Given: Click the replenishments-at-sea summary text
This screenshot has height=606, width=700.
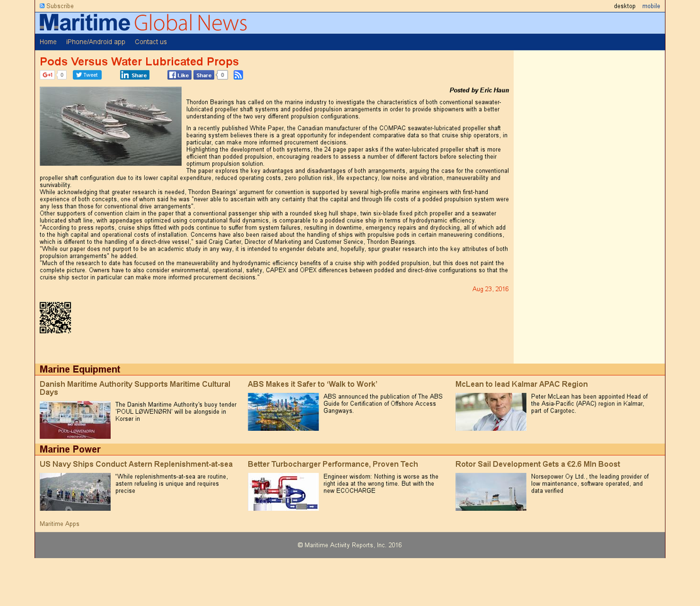Looking at the screenshot, I should (171, 484).
